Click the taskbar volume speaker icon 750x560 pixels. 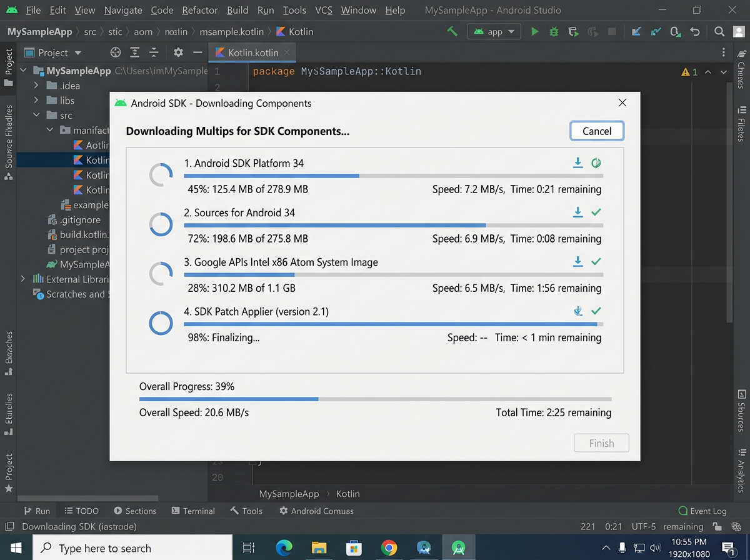pyautogui.click(x=656, y=548)
